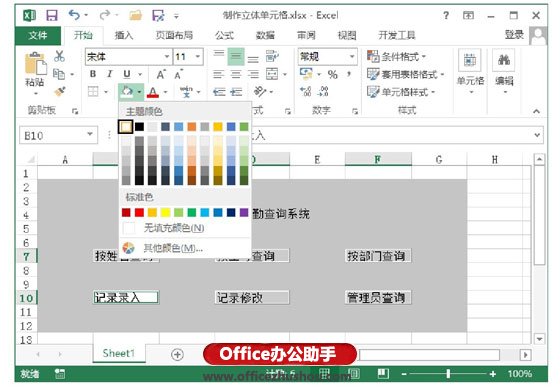This screenshot has width=560, height=392.
Task: Click zoom slider handle in status bar
Action: (x=448, y=374)
